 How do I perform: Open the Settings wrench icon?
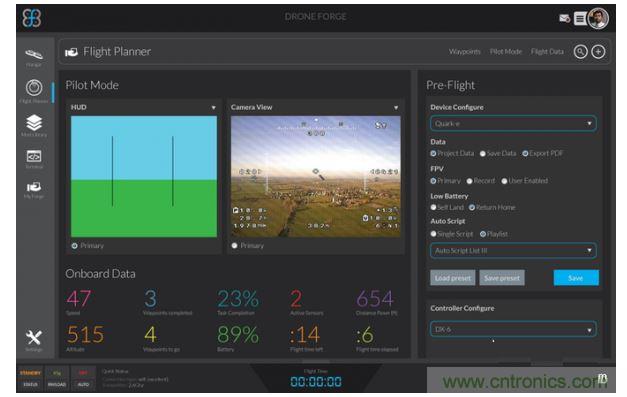[x=34, y=338]
